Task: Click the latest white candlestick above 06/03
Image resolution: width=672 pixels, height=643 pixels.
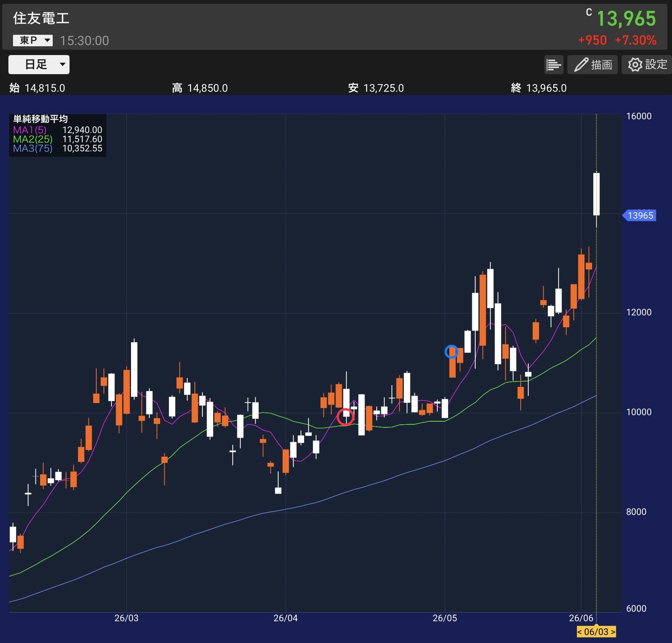Action: (x=596, y=194)
